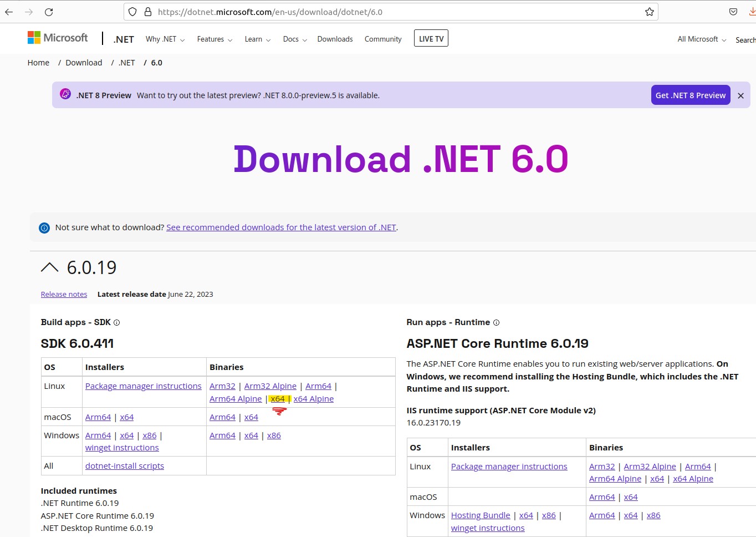756x537 pixels.
Task: Download SDK Linux x64 Alpine binary
Action: click(314, 399)
